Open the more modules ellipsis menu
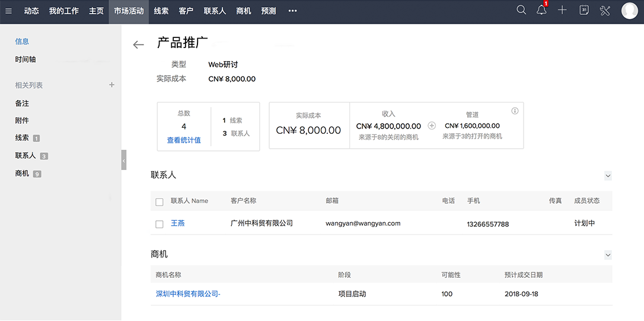Image resolution: width=644 pixels, height=321 pixels. click(x=292, y=11)
